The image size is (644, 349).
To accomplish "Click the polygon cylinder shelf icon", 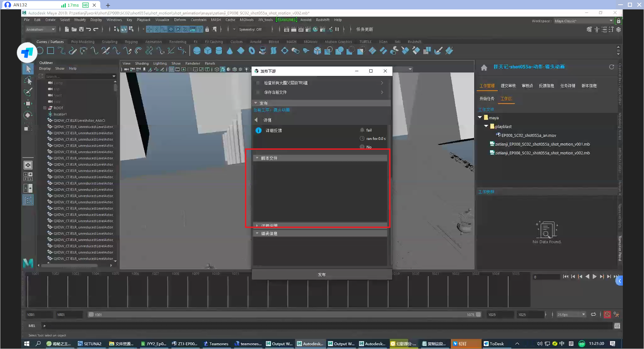I will (x=219, y=51).
